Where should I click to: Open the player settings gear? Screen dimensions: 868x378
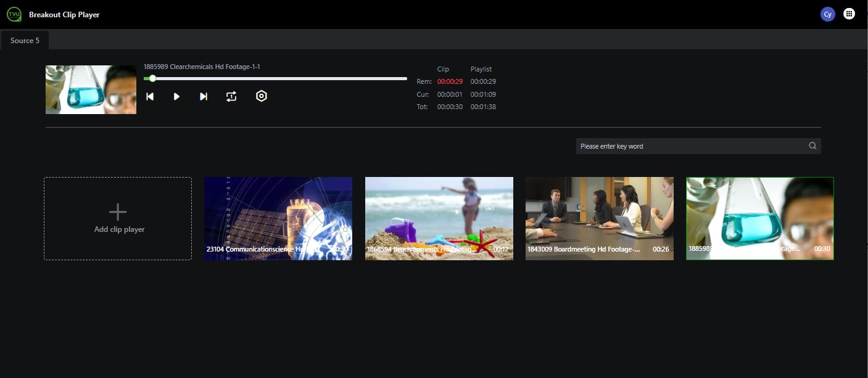pyautogui.click(x=261, y=96)
